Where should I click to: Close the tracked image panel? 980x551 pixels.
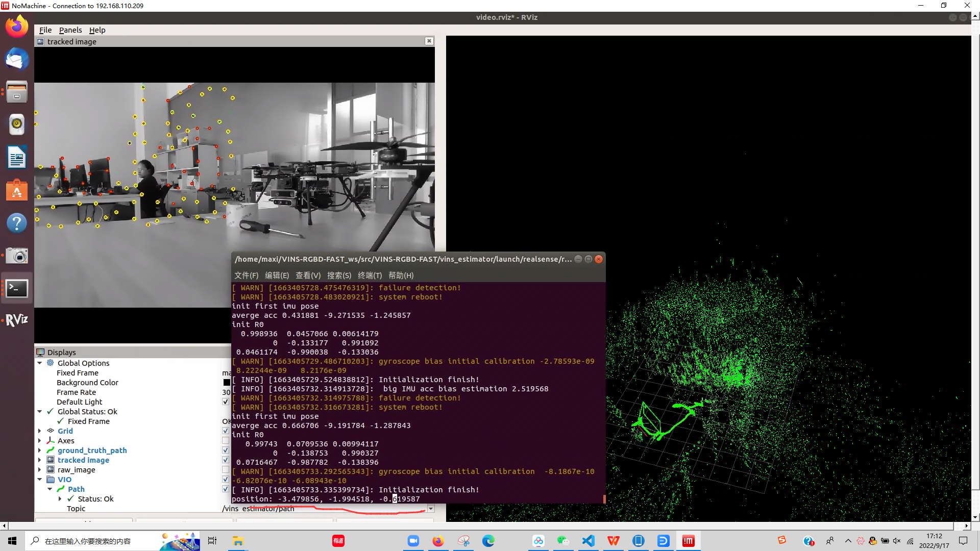coord(429,41)
